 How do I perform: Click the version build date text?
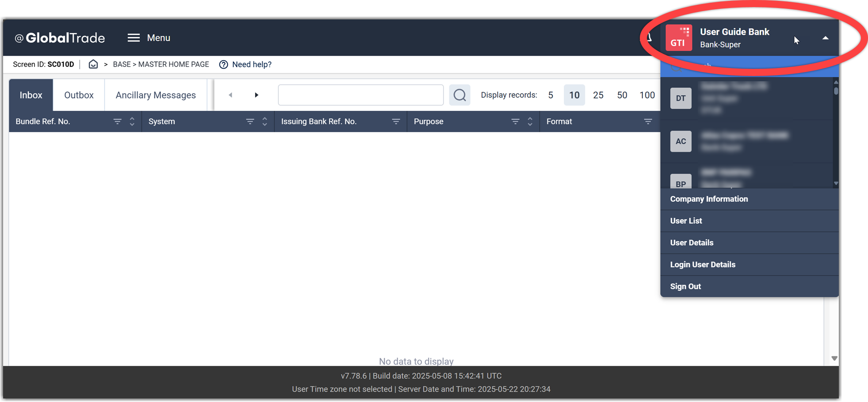click(x=421, y=376)
